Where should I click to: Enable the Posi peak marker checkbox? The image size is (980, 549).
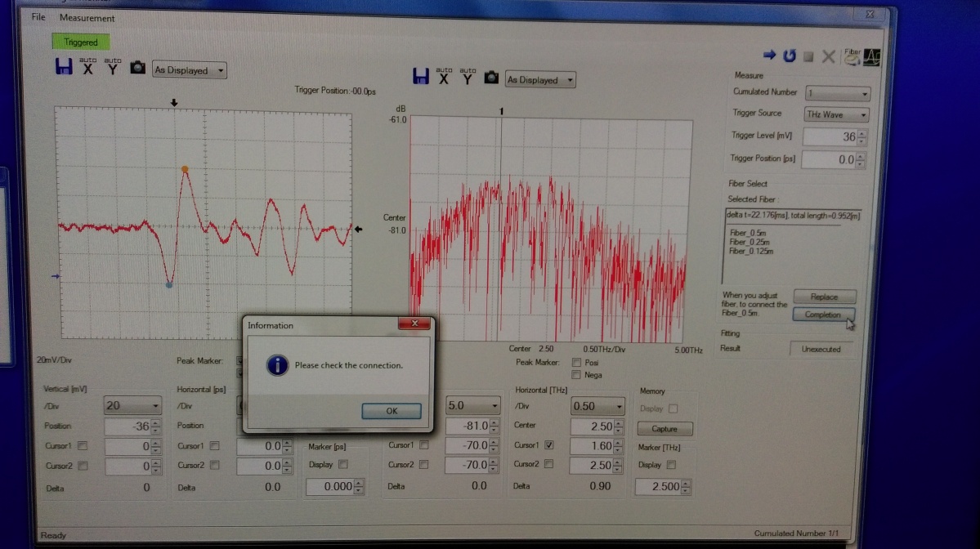(x=578, y=363)
